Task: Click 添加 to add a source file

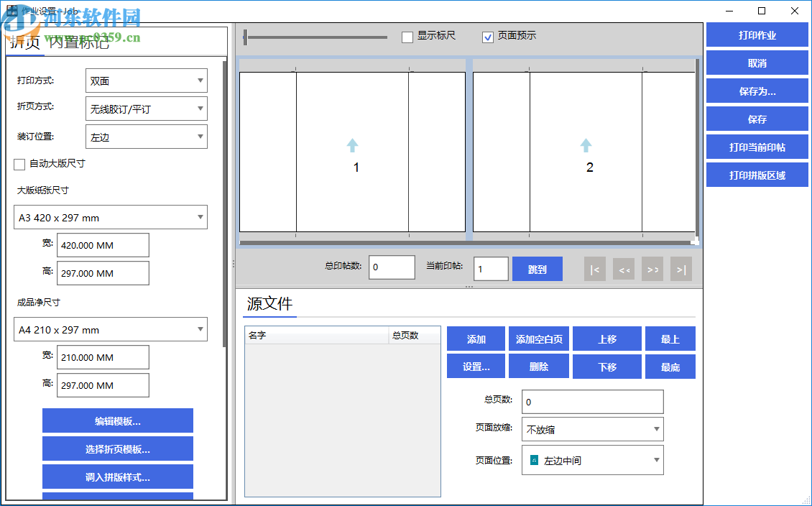Action: pyautogui.click(x=476, y=339)
